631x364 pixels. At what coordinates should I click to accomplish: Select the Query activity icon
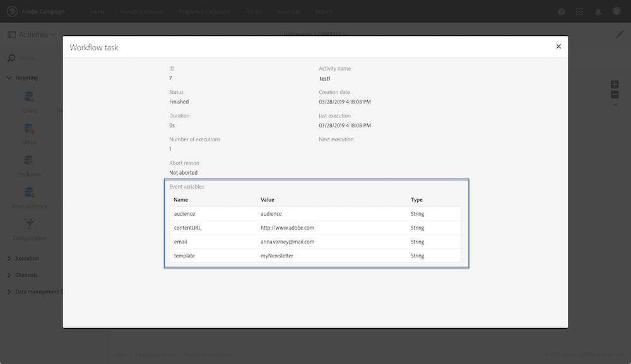[x=30, y=97]
